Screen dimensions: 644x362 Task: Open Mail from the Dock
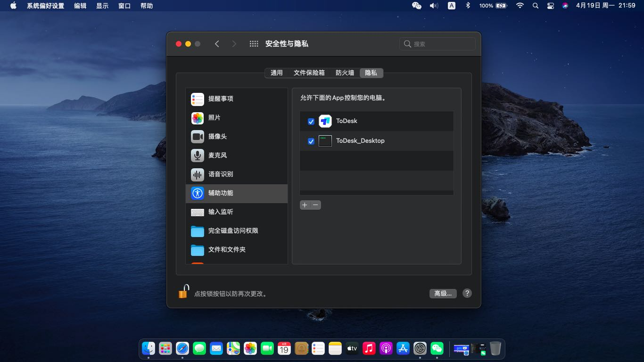(216, 348)
